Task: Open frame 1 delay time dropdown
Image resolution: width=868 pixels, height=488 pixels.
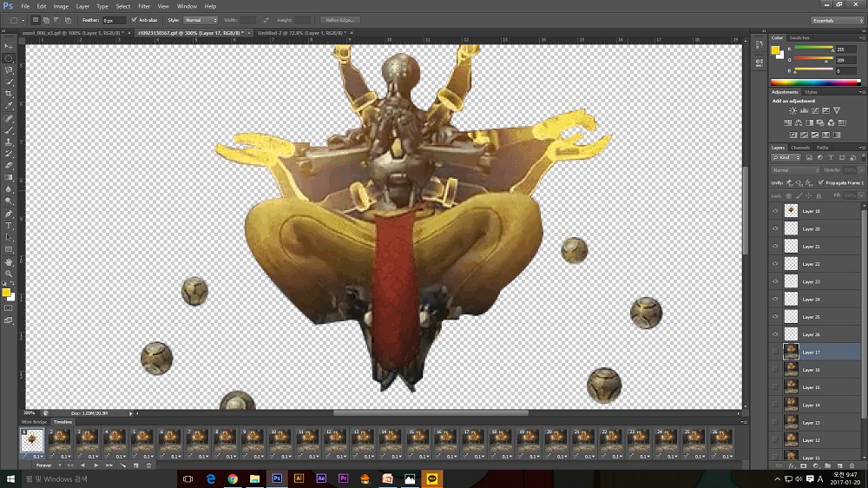Action: (37, 457)
